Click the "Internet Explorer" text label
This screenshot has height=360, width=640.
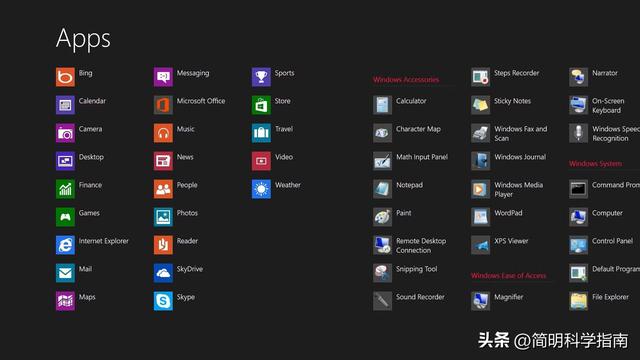(104, 241)
